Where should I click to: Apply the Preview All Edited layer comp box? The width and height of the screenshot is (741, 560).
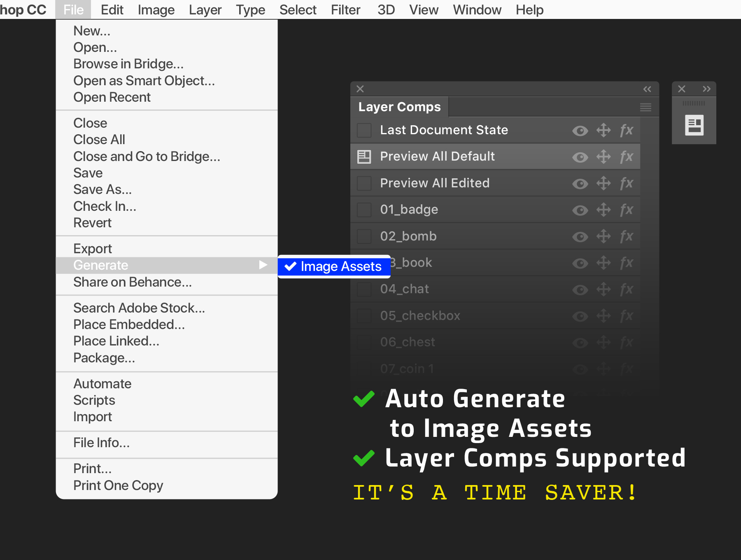point(364,183)
